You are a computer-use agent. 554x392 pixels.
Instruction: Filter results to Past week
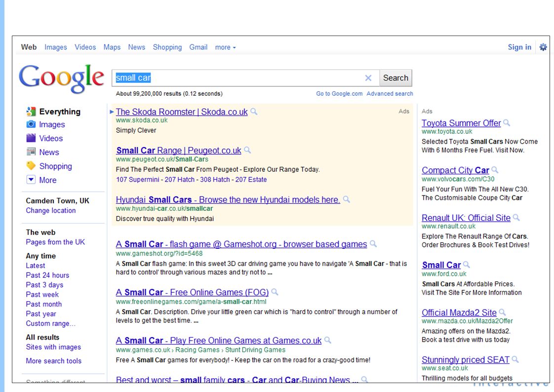pos(42,295)
